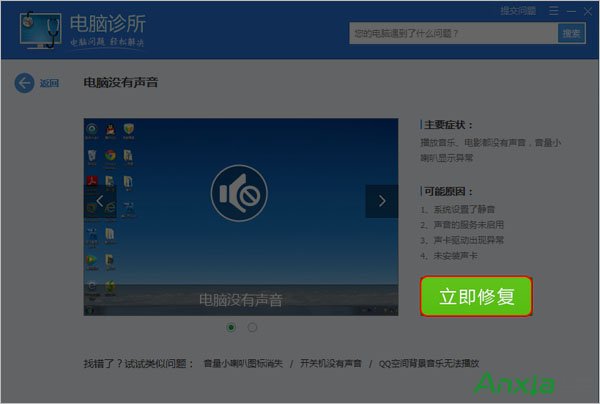Click the 立即修复 (Fix Now) button

(476, 296)
